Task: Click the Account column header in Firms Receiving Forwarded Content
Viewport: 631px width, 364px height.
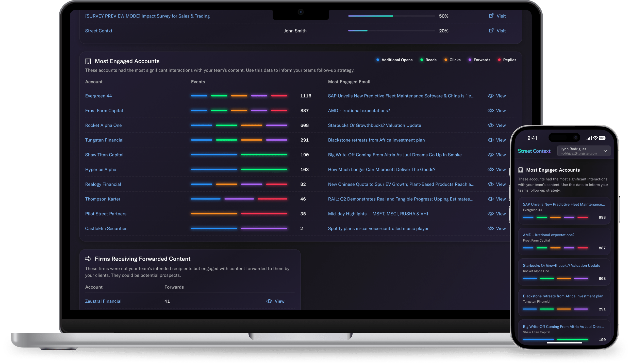Action: [x=94, y=287]
